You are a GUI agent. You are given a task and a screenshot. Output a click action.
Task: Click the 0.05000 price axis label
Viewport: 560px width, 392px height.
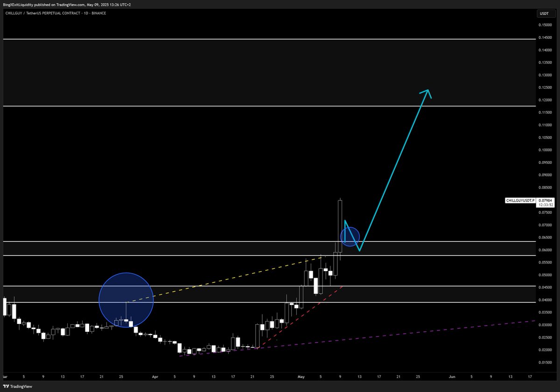pos(545,275)
